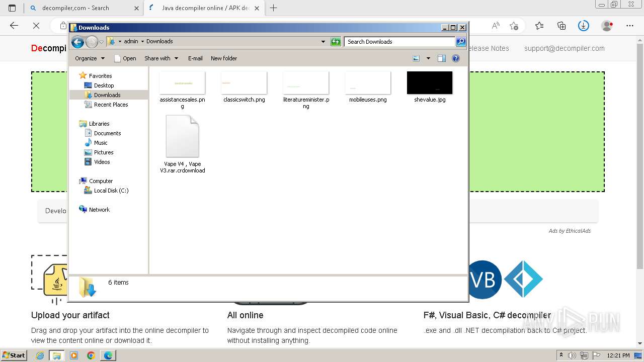
Task: Click the Explorer refresh button
Action: tap(336, 42)
